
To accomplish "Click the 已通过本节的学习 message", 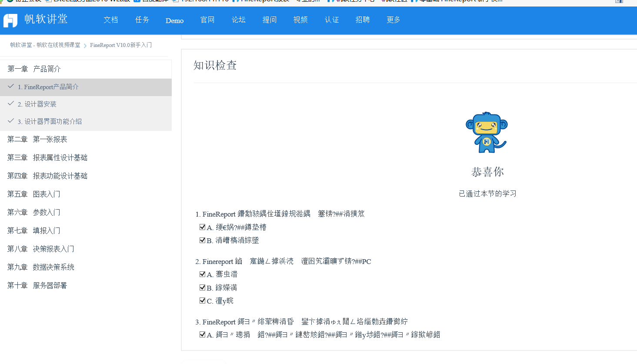I will point(487,194).
